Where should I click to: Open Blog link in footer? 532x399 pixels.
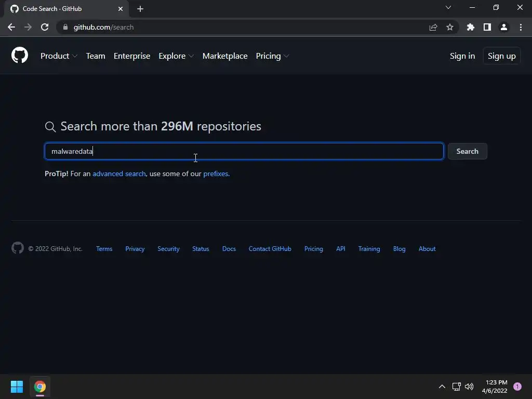tap(399, 249)
